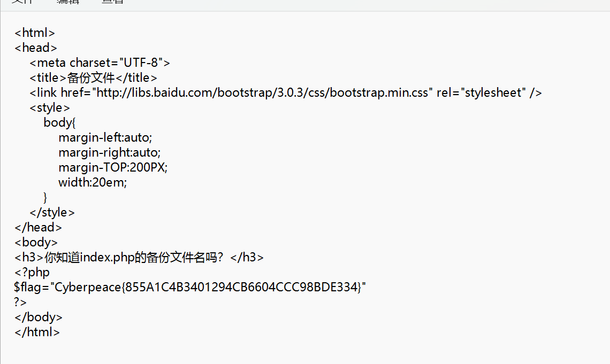Click the ?> PHP closing tag
Viewport: 610px width, 364px height.
[x=20, y=302]
